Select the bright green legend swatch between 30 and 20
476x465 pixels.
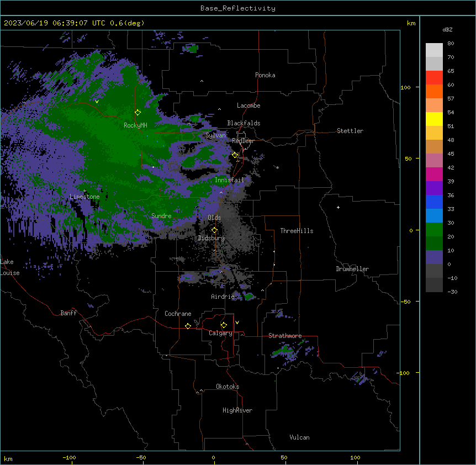[x=434, y=230]
